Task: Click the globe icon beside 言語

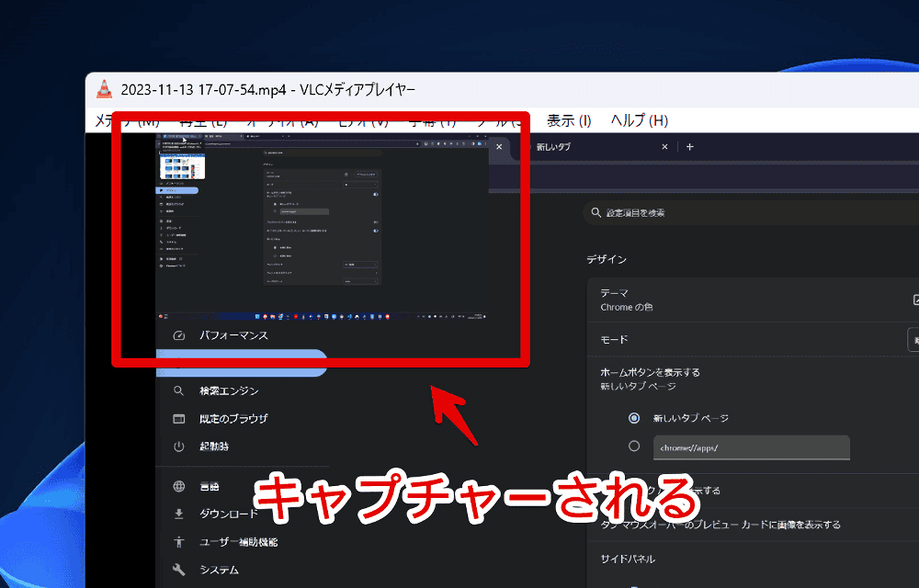Action: 179,486
